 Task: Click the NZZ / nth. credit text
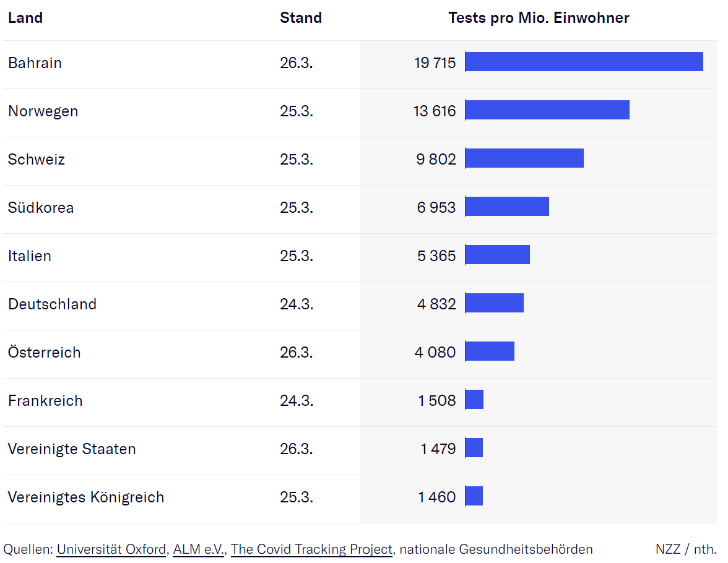(x=685, y=549)
